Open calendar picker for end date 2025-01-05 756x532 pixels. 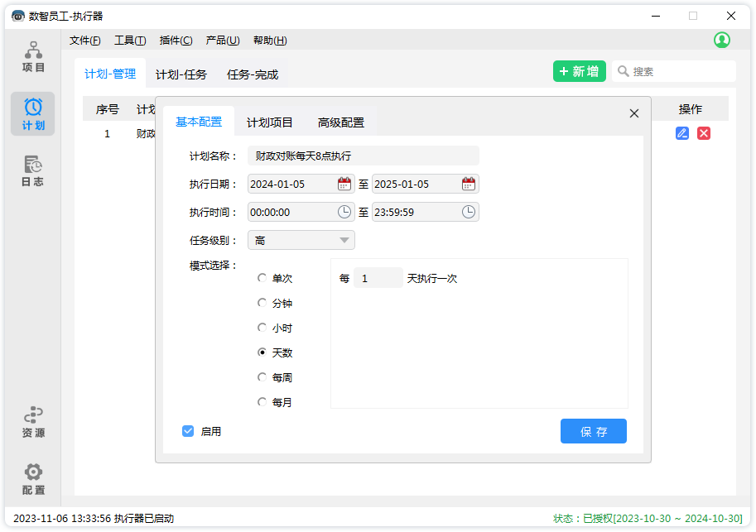469,184
